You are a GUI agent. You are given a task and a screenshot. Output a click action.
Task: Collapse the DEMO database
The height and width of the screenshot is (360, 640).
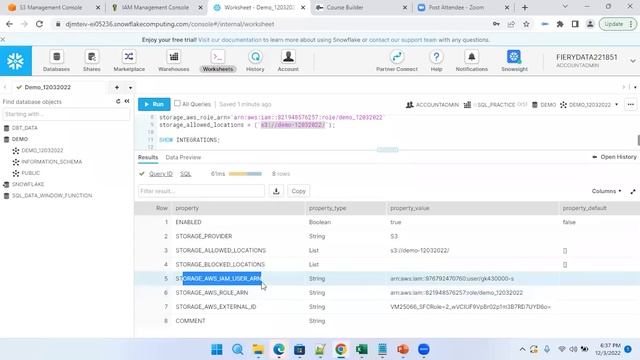(20, 139)
